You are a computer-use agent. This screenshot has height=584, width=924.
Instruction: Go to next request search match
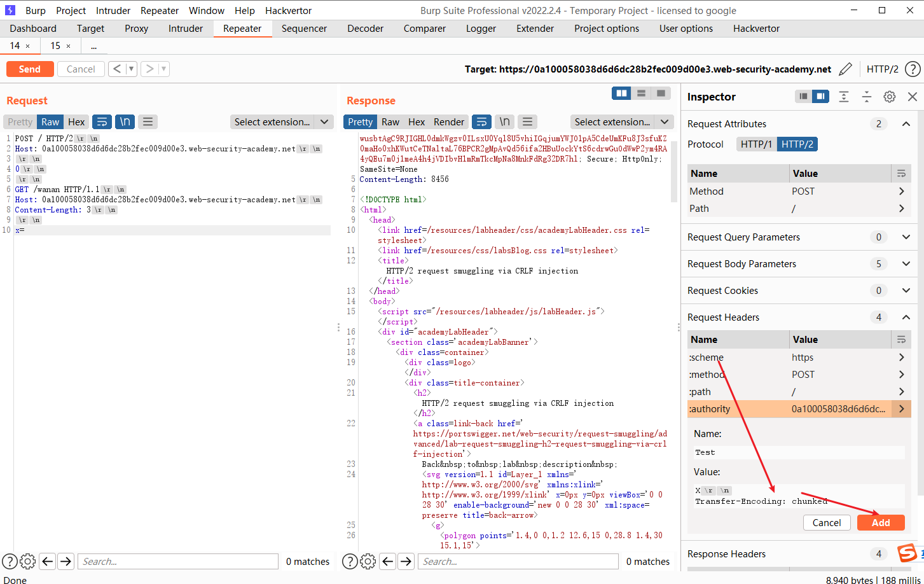click(66, 561)
